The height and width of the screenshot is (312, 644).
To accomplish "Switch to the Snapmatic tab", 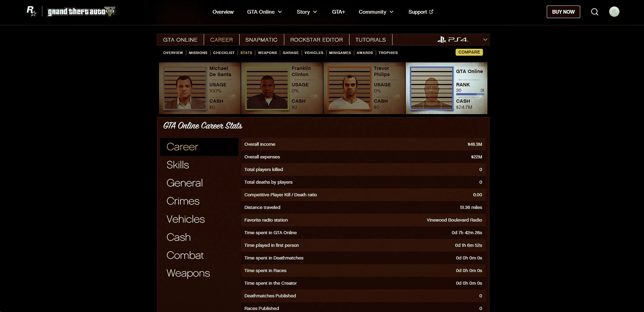I will tap(261, 40).
